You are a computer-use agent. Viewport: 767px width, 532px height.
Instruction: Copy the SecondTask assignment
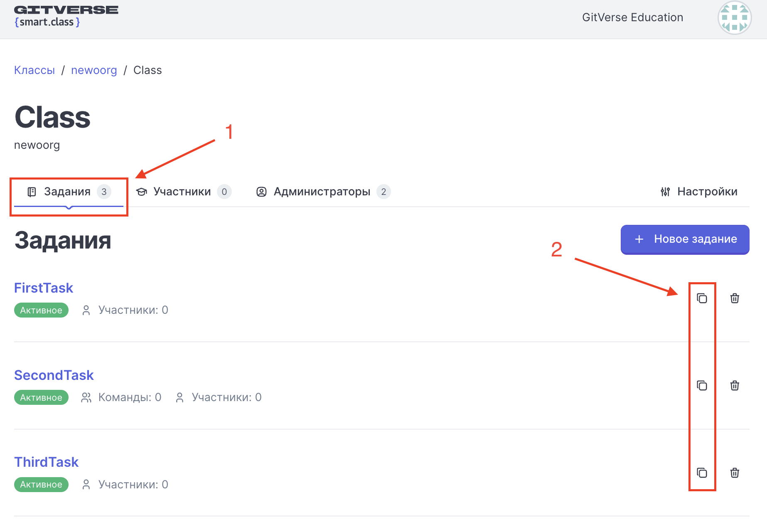702,385
